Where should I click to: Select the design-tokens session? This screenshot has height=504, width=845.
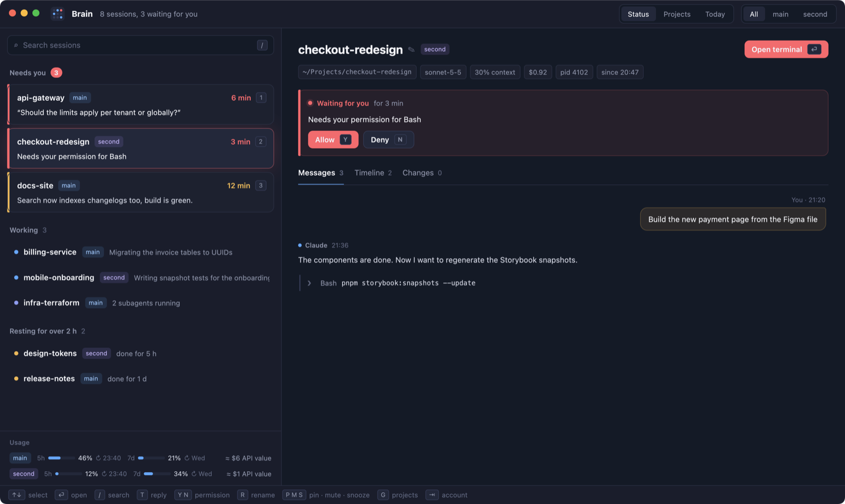coord(140,354)
